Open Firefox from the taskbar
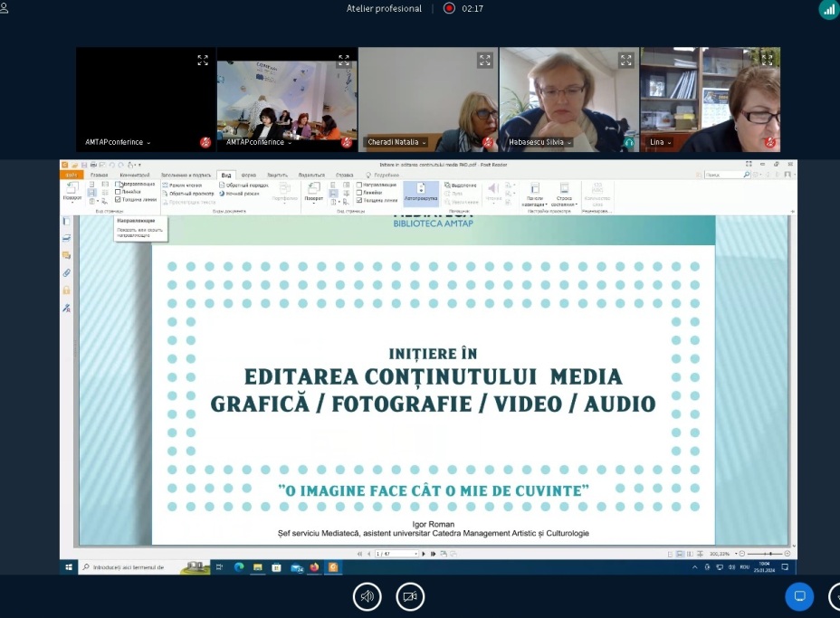Viewport: 840px width, 618px height. pyautogui.click(x=314, y=567)
